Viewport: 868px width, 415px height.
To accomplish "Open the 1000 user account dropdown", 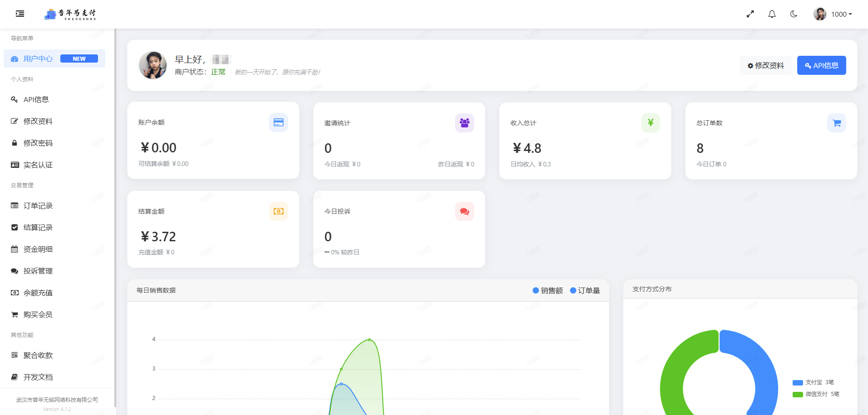I will (833, 14).
